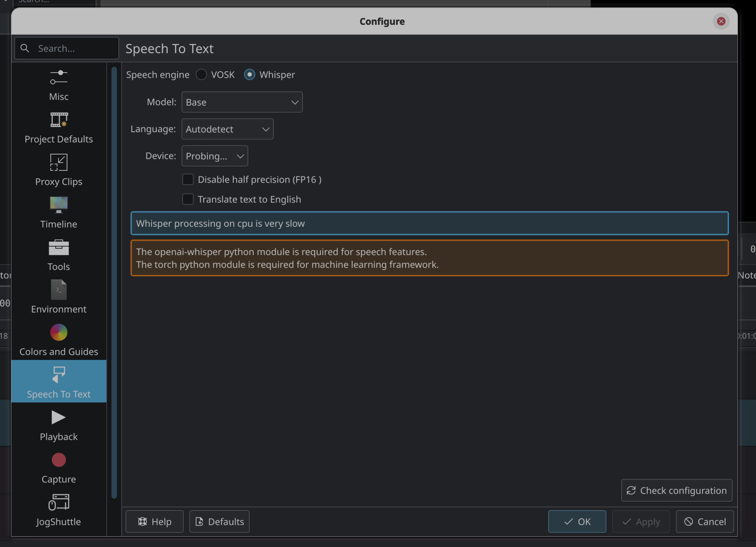Image resolution: width=756 pixels, height=547 pixels.
Task: Select the Project Defaults section
Action: tap(58, 127)
